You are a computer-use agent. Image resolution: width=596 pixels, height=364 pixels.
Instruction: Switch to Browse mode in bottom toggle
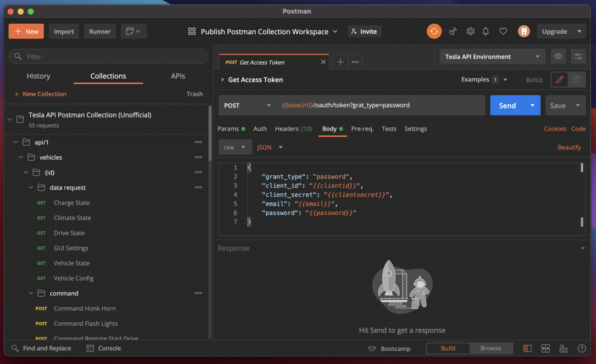coord(491,348)
